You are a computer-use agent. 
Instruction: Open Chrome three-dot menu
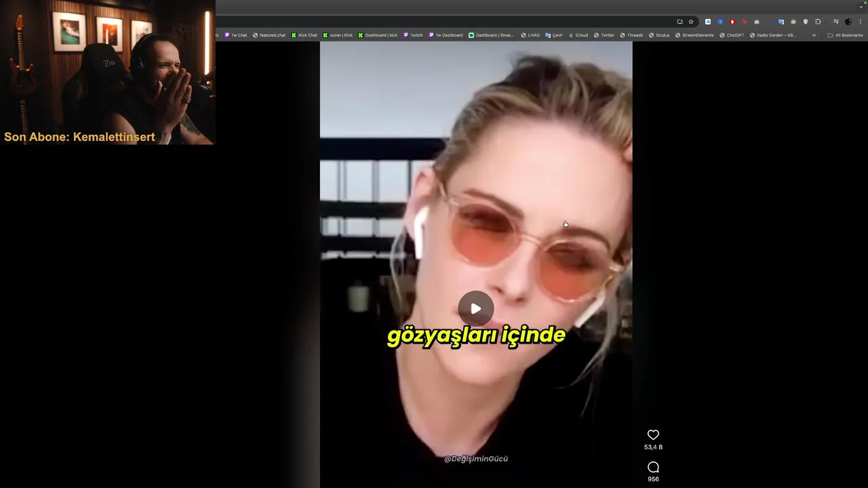click(x=861, y=22)
